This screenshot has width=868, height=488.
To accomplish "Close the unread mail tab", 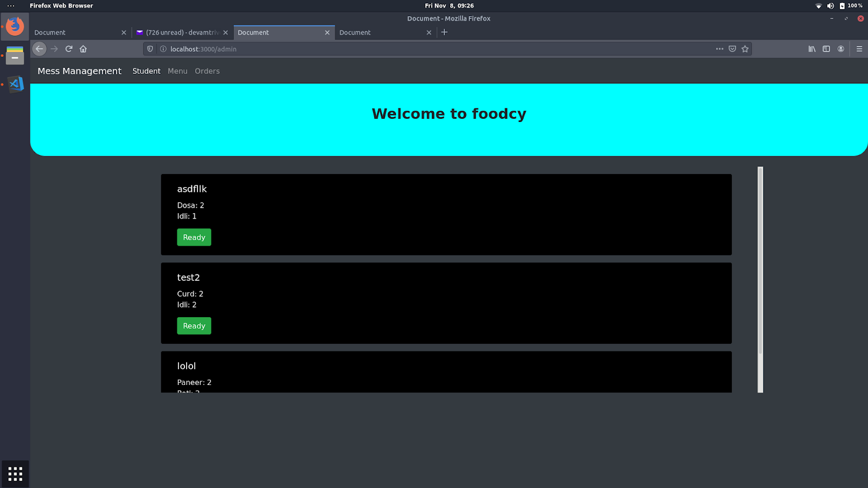I will click(226, 33).
